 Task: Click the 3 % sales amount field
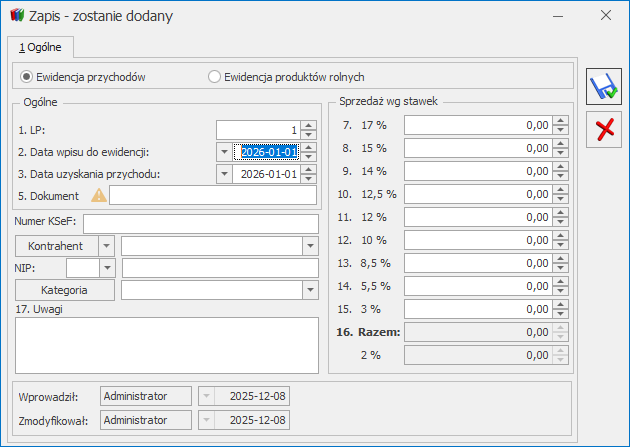pos(477,309)
